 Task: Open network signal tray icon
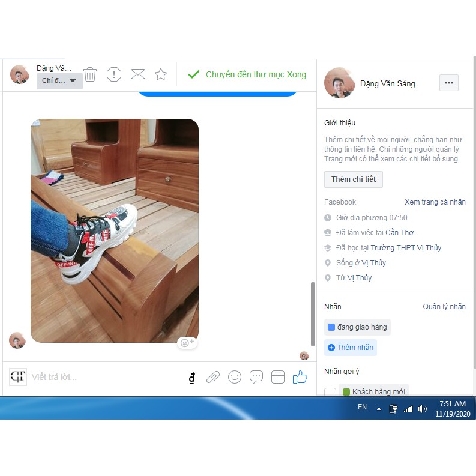tap(408, 409)
